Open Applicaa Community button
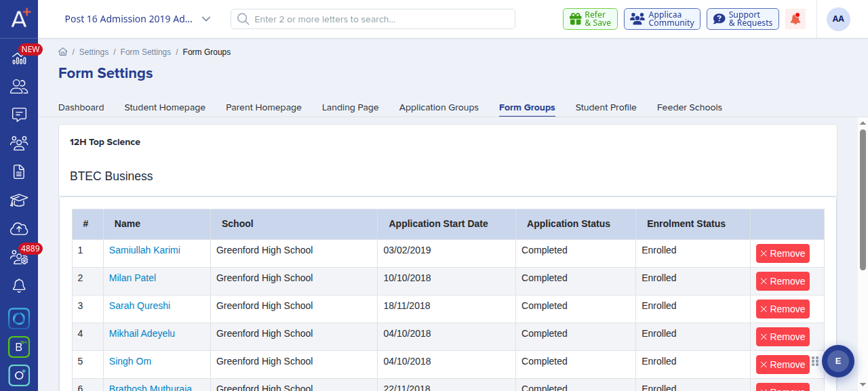 [x=662, y=19]
